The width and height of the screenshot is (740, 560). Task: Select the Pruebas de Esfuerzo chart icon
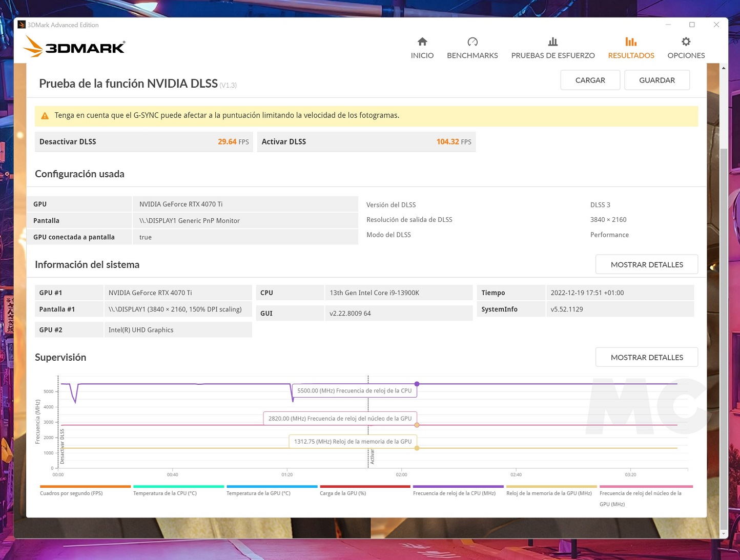coord(552,42)
